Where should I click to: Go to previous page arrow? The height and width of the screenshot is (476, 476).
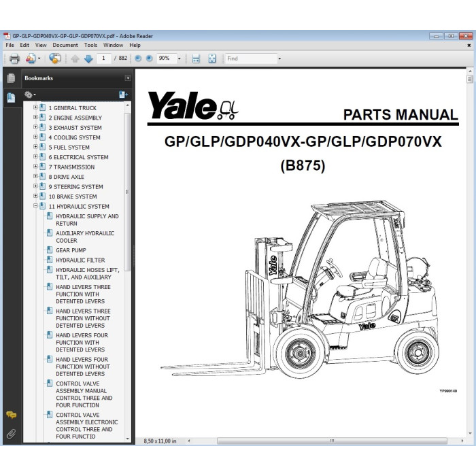pos(75,58)
